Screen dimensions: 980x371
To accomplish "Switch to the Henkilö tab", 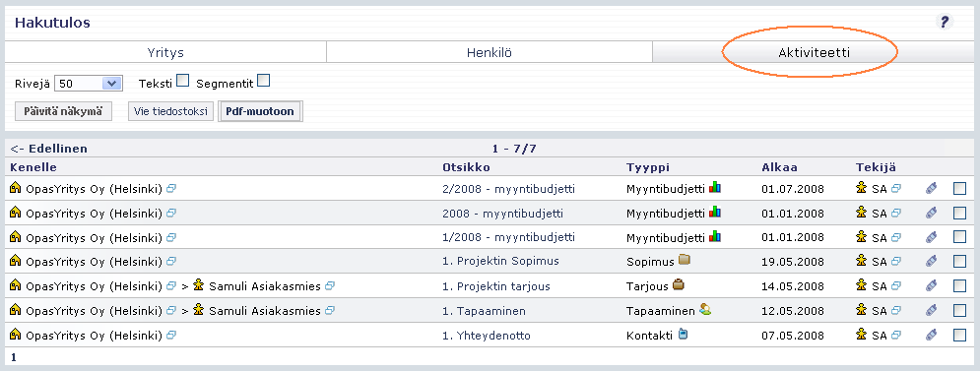I will click(x=490, y=52).
